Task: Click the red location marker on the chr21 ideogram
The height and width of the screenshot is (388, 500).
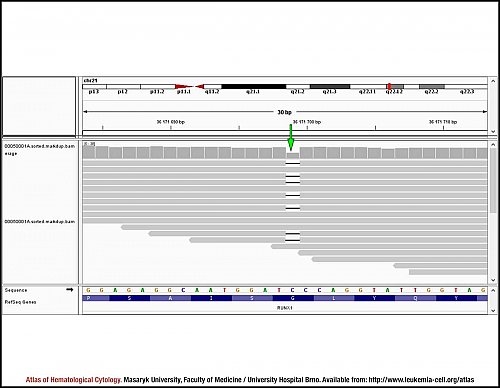Action: 389,87
